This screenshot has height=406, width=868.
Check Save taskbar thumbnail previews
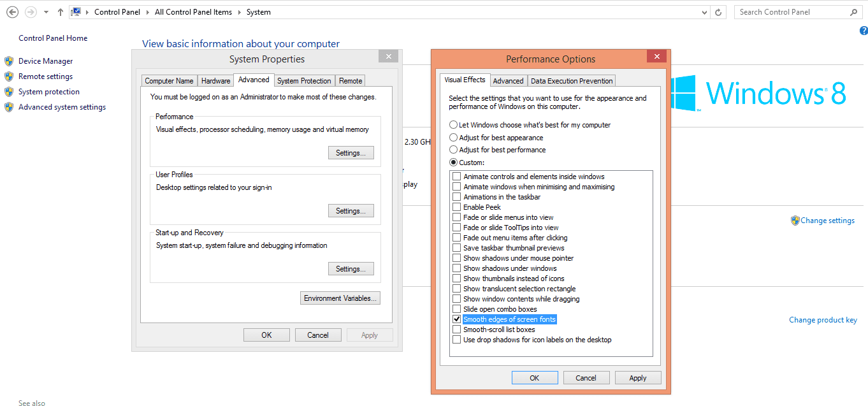pos(456,248)
